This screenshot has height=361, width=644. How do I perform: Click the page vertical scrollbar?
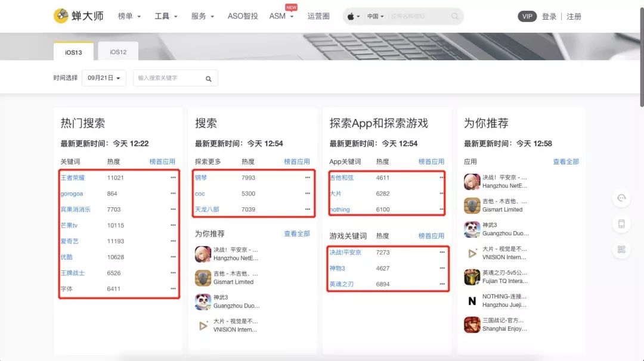coord(642,57)
